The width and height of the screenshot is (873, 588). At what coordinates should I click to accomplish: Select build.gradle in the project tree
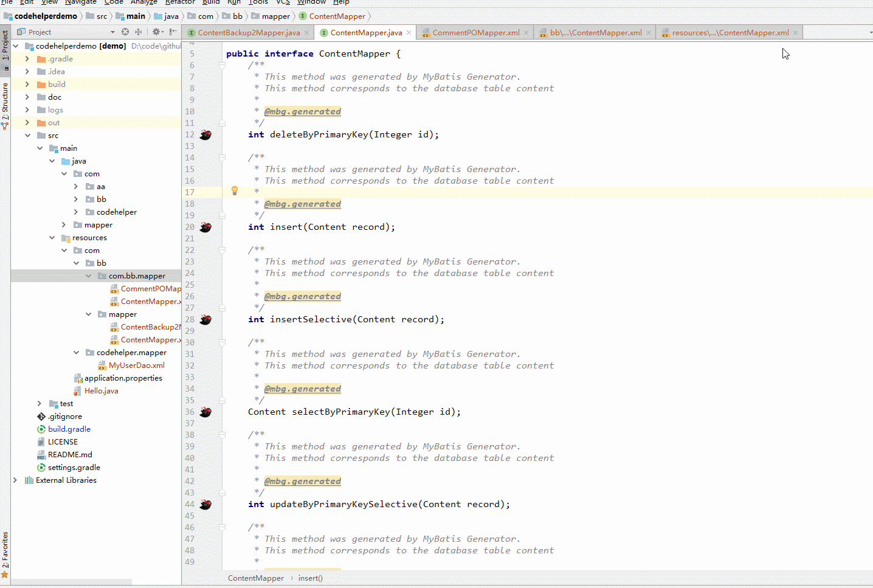[x=69, y=429]
